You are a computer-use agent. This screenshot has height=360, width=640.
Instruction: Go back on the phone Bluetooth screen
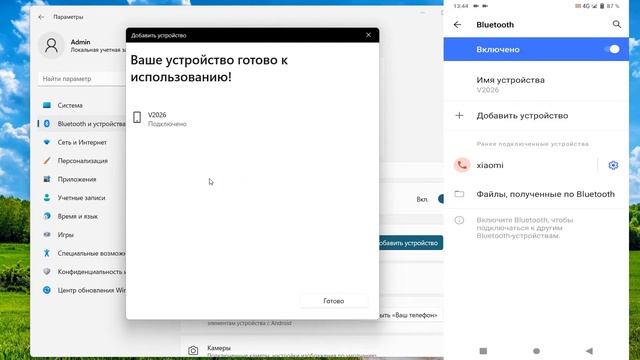pyautogui.click(x=458, y=25)
